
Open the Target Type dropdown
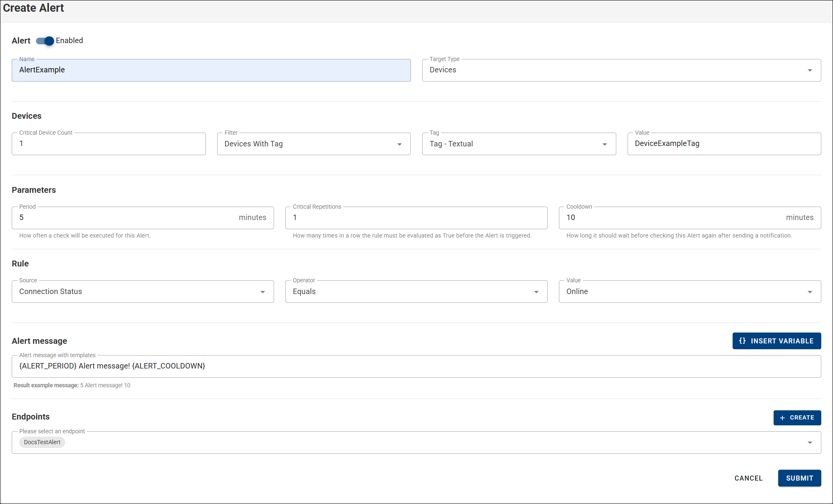pos(621,70)
